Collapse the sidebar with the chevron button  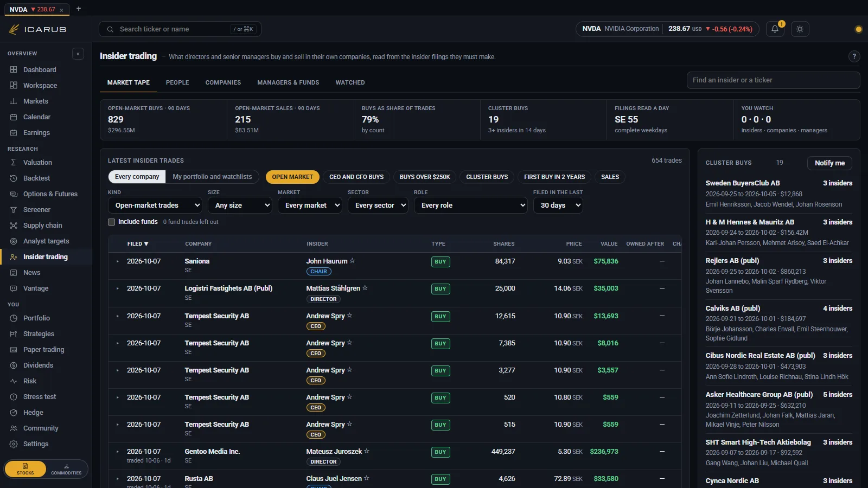78,54
